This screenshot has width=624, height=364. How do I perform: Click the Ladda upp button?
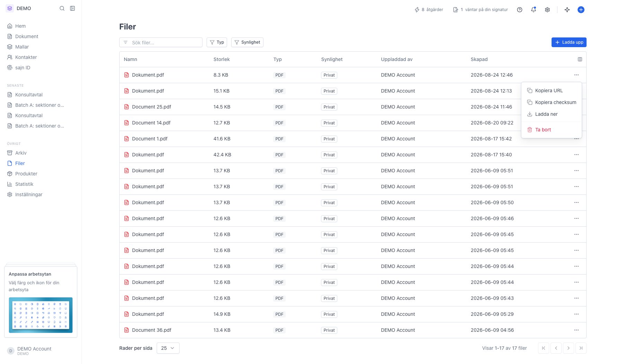point(569,42)
